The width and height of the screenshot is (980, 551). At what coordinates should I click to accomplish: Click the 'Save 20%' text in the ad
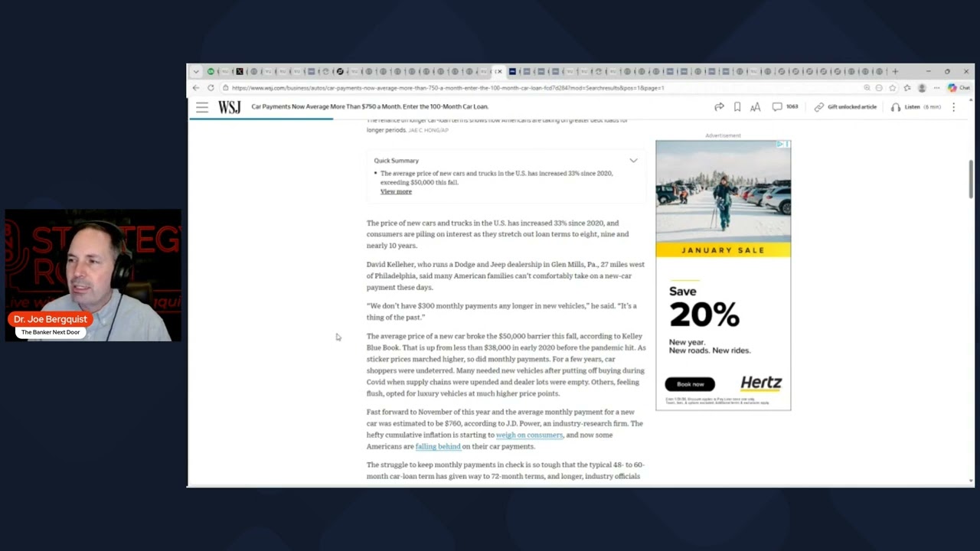tap(704, 307)
